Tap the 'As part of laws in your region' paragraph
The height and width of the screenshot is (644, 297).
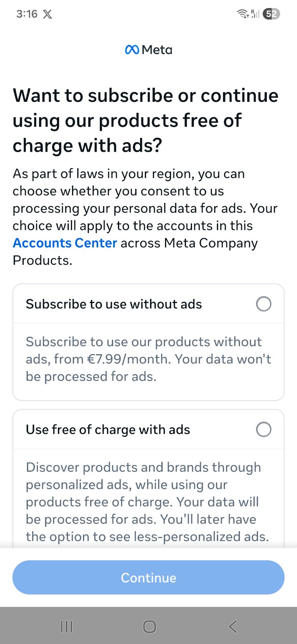click(145, 208)
